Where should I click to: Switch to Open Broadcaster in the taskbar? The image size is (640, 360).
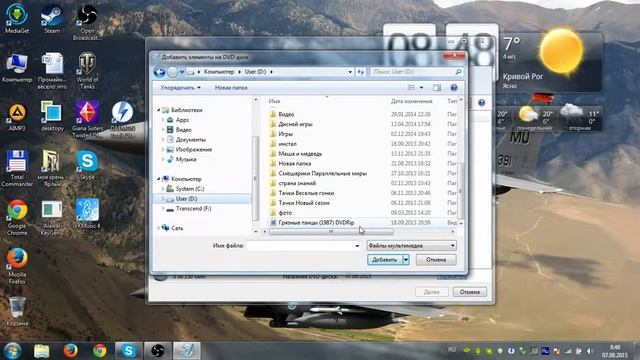(158, 351)
